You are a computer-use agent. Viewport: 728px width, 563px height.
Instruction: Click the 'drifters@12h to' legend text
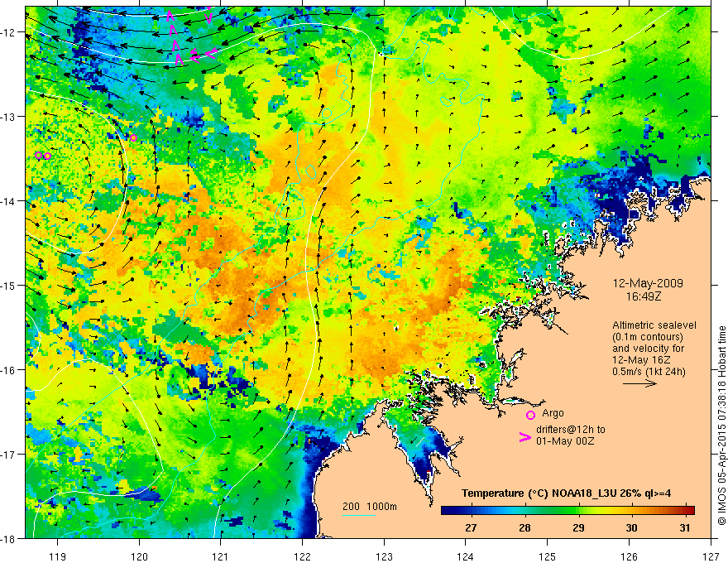click(571, 430)
